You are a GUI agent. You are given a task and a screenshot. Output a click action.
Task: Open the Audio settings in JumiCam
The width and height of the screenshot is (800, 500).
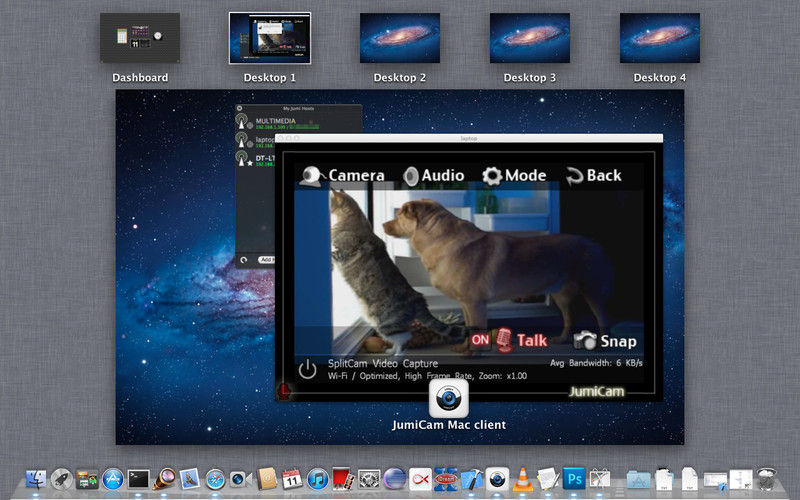433,176
